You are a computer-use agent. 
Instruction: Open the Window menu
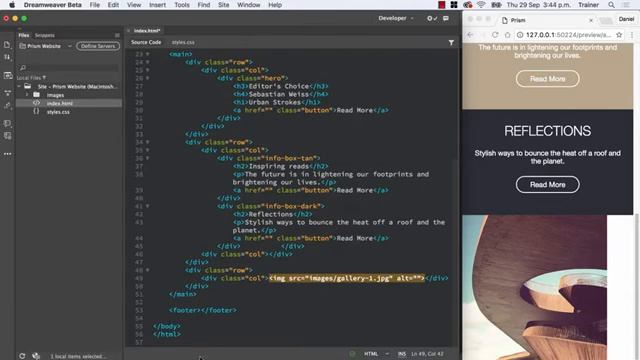point(249,5)
